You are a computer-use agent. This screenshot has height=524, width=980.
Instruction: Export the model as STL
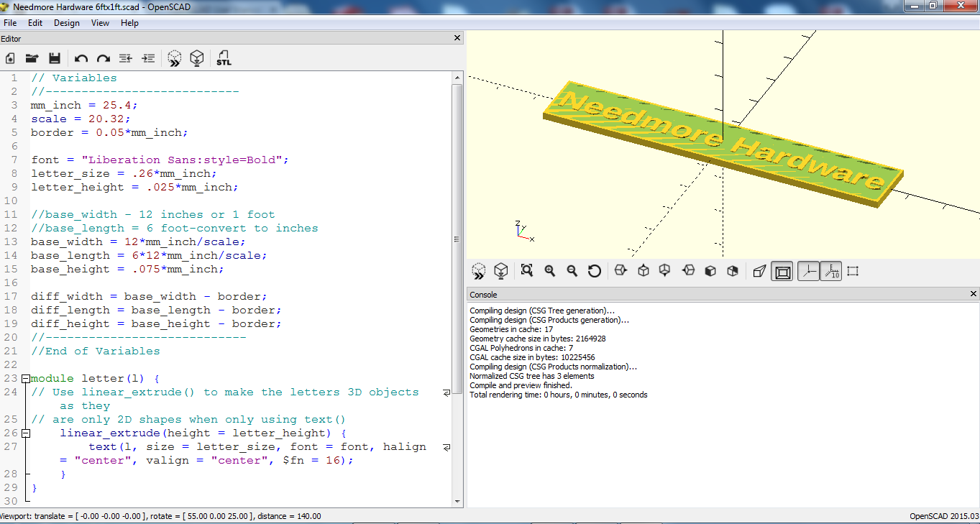[224, 58]
